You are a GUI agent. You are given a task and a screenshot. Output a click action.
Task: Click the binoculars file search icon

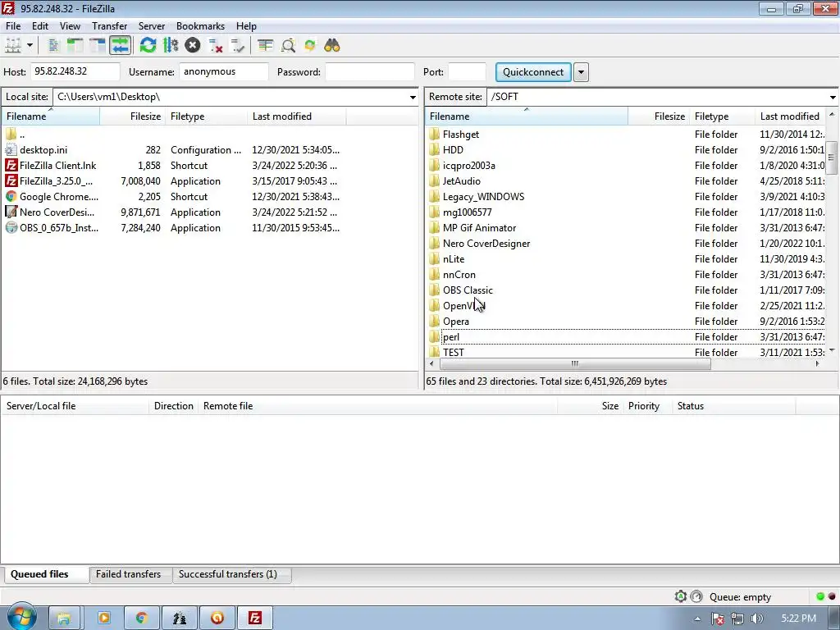(x=332, y=46)
